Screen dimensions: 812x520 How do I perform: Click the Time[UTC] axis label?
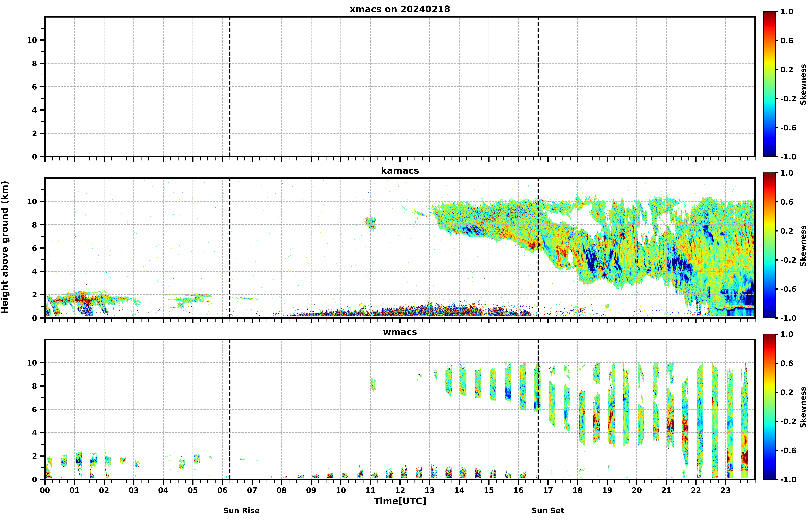pos(400,501)
